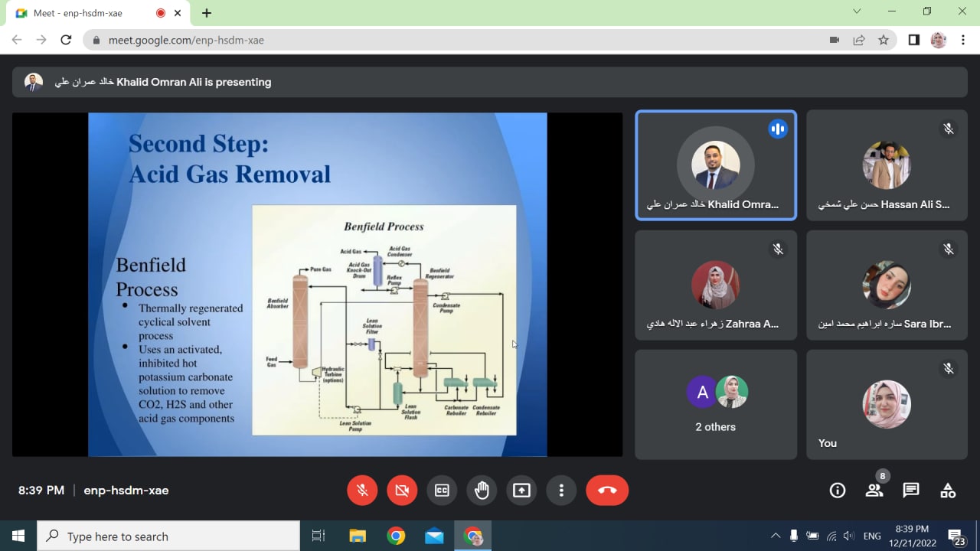This screenshot has height=551, width=980.
Task: Raise hand in the meeting
Action: (482, 491)
